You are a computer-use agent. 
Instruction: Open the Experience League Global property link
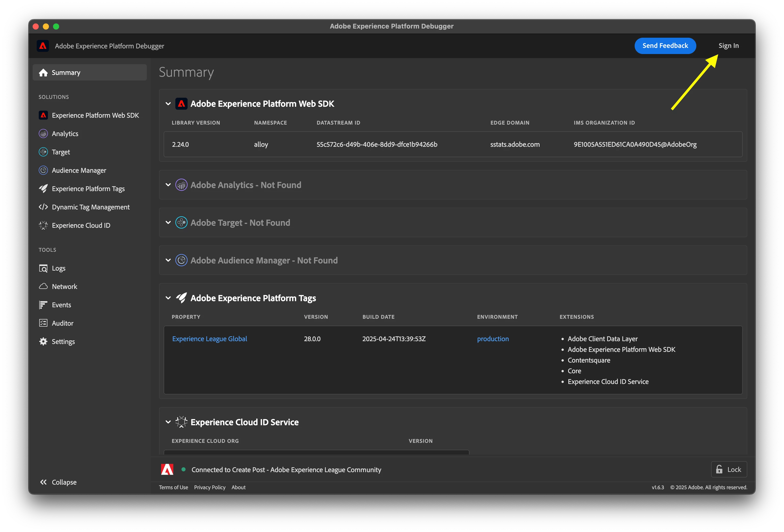pyautogui.click(x=210, y=339)
